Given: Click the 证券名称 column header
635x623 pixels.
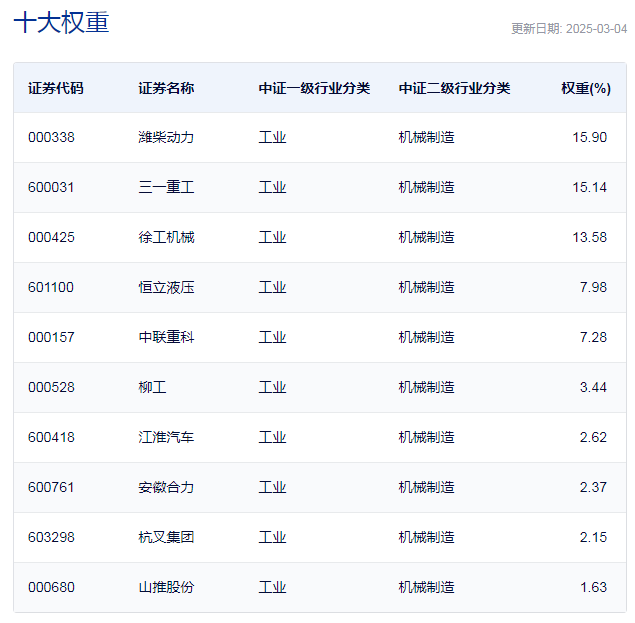Looking at the screenshot, I should 166,88.
